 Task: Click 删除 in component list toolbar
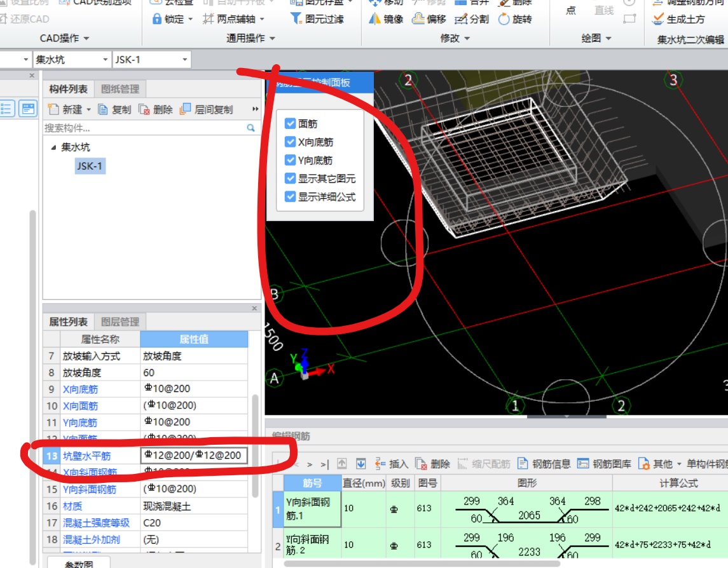[156, 109]
